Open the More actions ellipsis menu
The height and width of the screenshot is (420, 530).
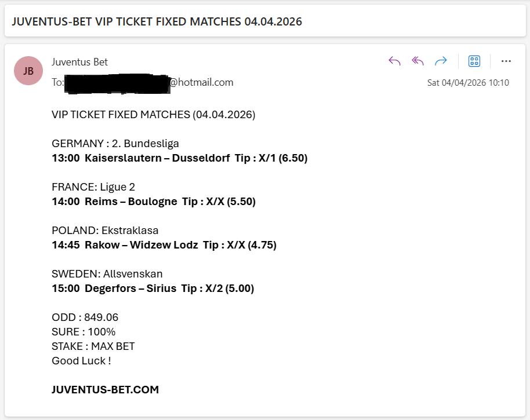[506, 61]
